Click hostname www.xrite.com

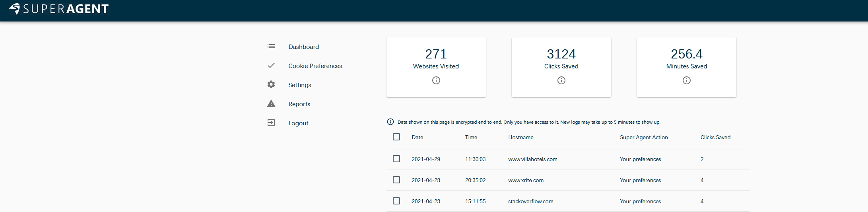[526, 180]
